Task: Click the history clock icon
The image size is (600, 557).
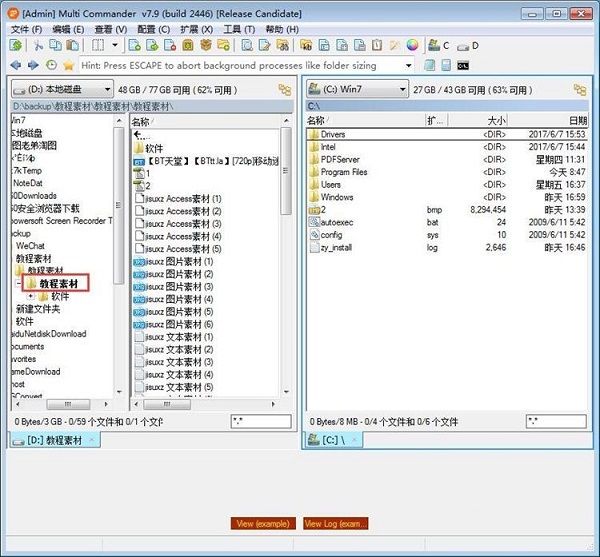Action: [52, 65]
